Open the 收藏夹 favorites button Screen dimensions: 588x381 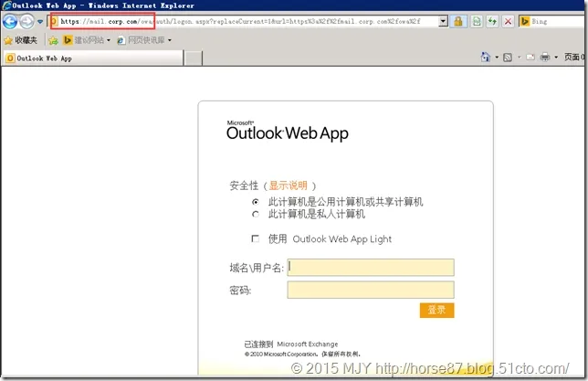coord(21,40)
